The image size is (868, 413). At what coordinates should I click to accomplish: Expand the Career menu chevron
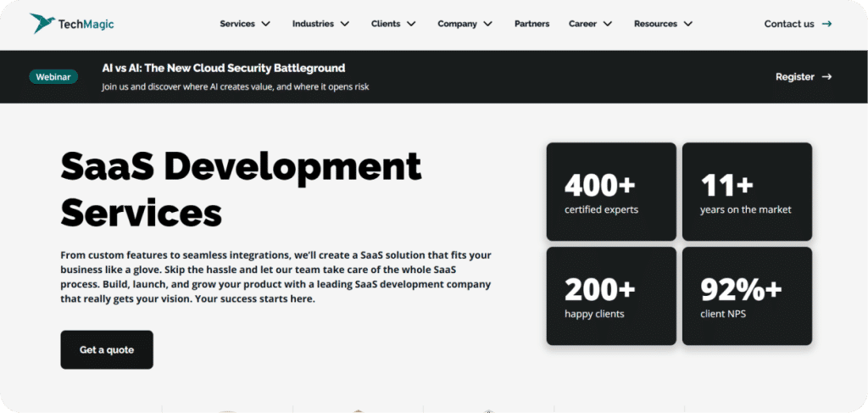click(607, 24)
